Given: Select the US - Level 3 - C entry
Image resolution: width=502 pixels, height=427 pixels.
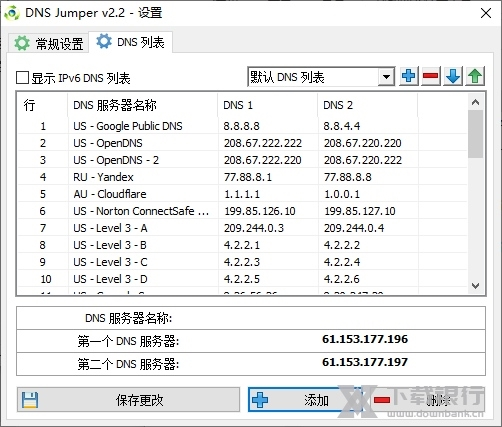Looking at the screenshot, I should pyautogui.click(x=110, y=262).
